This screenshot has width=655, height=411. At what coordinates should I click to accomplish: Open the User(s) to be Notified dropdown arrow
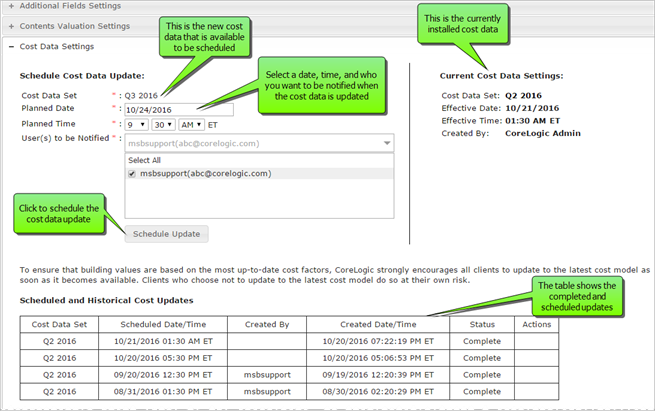(x=387, y=144)
